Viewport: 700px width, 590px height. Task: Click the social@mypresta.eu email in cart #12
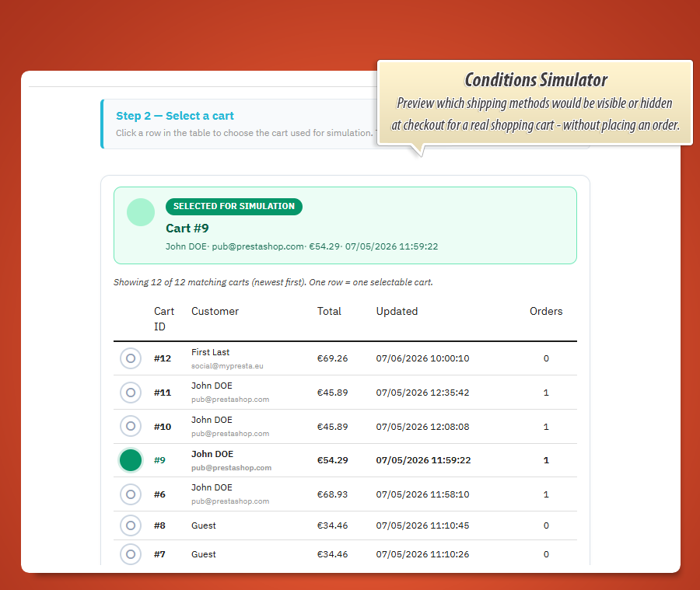coord(227,366)
